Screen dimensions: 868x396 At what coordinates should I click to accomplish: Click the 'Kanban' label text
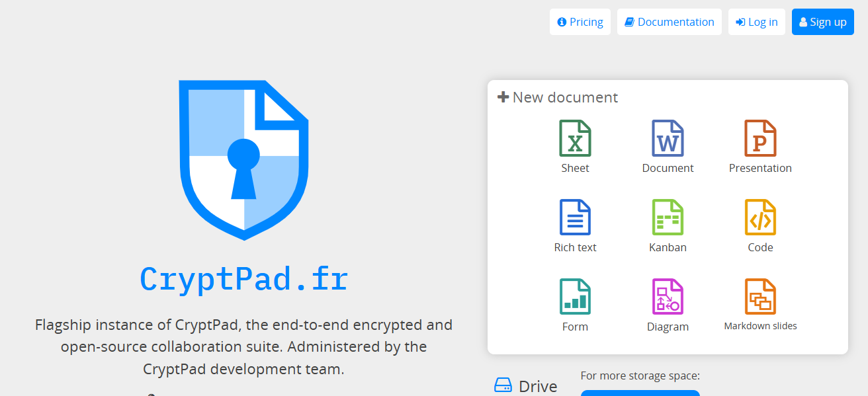point(668,247)
